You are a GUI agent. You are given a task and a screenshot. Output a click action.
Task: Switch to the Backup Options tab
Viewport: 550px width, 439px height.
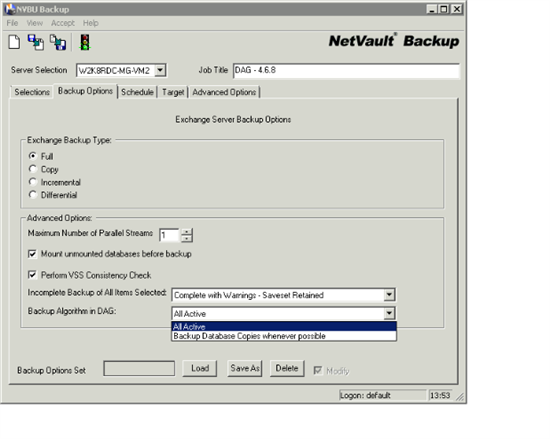point(85,91)
